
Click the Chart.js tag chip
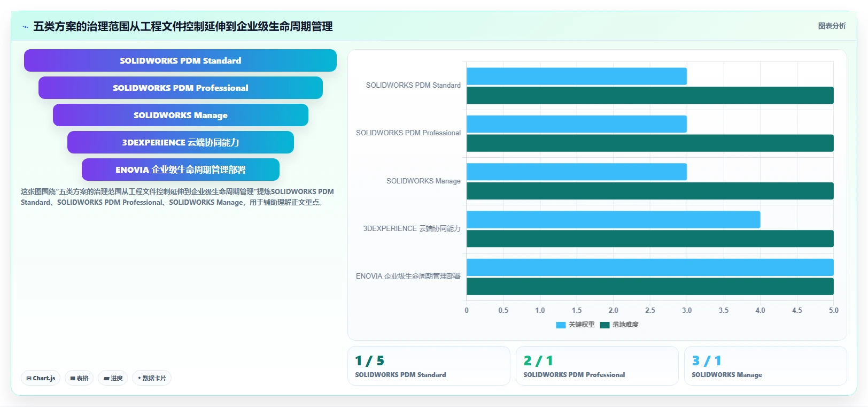(x=41, y=378)
